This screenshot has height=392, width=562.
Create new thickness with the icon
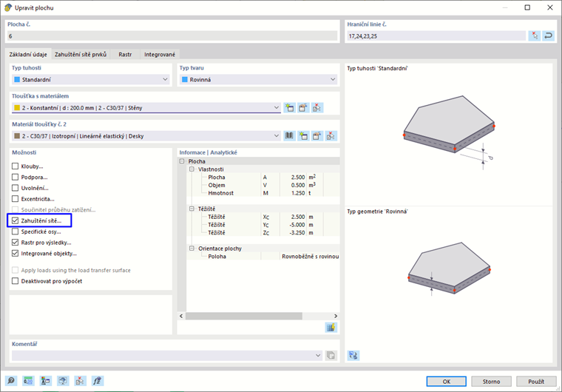click(x=289, y=107)
